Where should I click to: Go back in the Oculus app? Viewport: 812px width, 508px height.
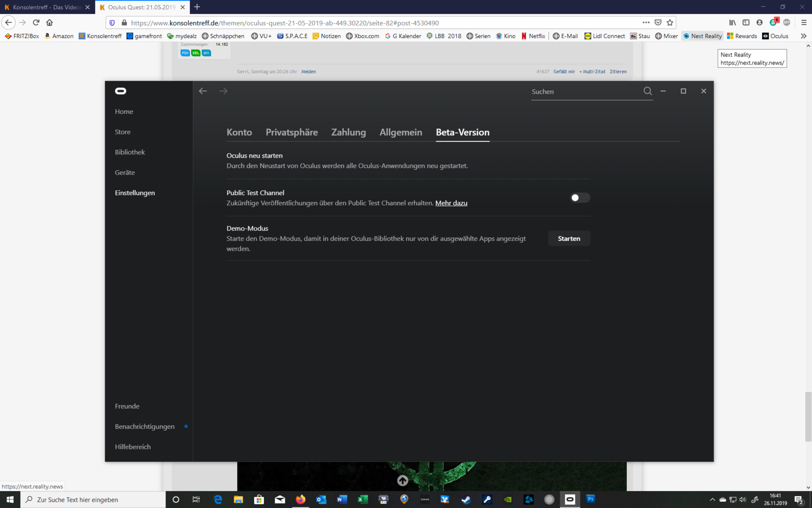pyautogui.click(x=203, y=91)
